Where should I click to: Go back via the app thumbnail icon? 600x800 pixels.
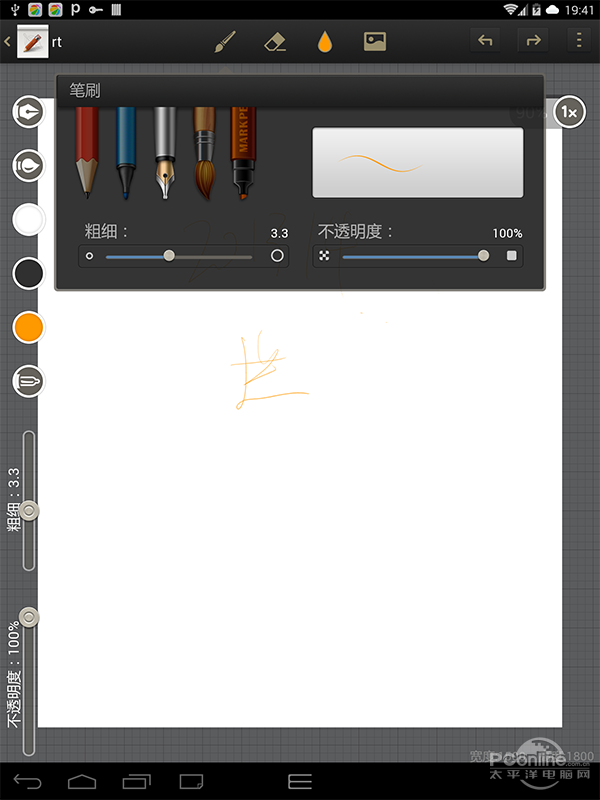tap(33, 41)
